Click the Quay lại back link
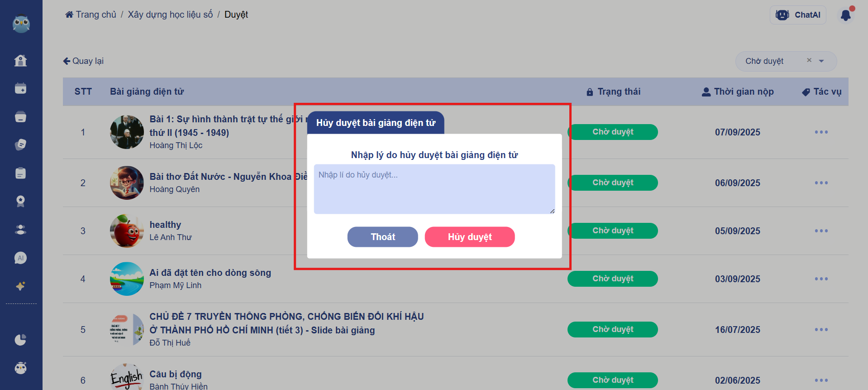Viewport: 868px width, 390px height. point(83,61)
